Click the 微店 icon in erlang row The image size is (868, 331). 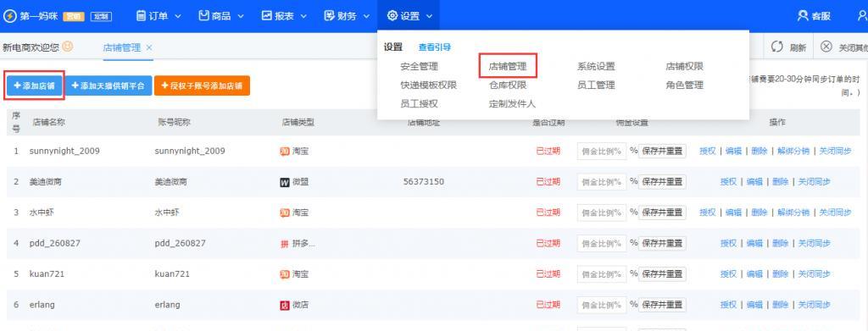coord(285,305)
